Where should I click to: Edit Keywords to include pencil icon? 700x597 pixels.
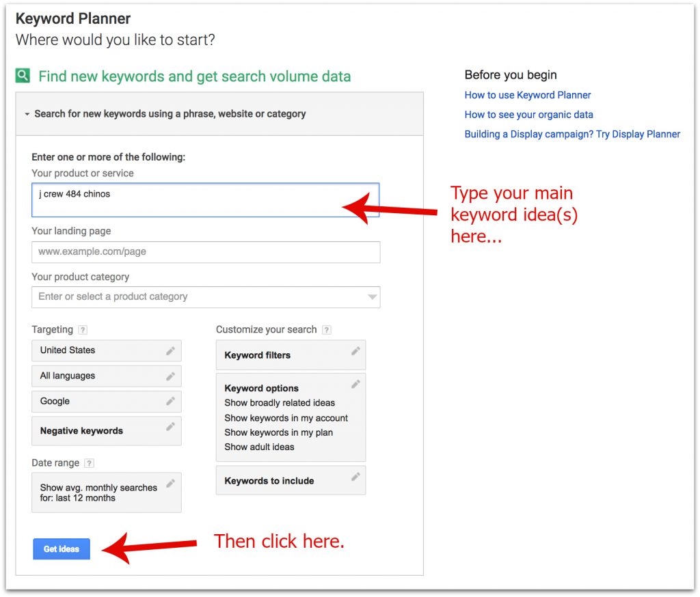coord(355,477)
